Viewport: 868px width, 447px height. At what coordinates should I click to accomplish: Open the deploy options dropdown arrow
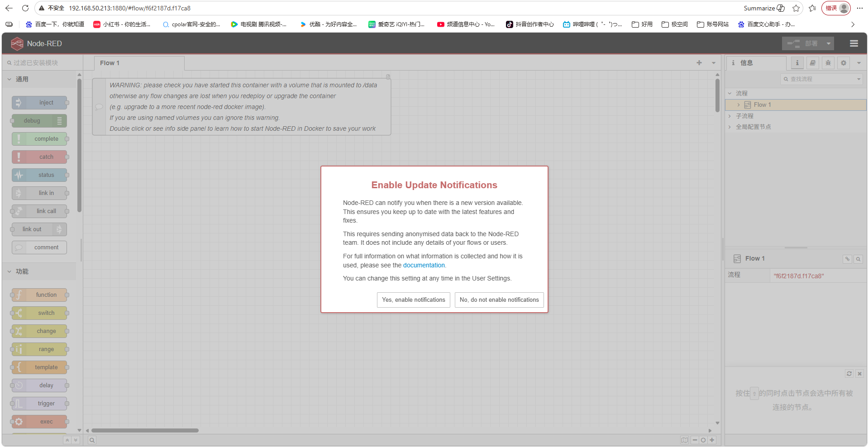829,43
